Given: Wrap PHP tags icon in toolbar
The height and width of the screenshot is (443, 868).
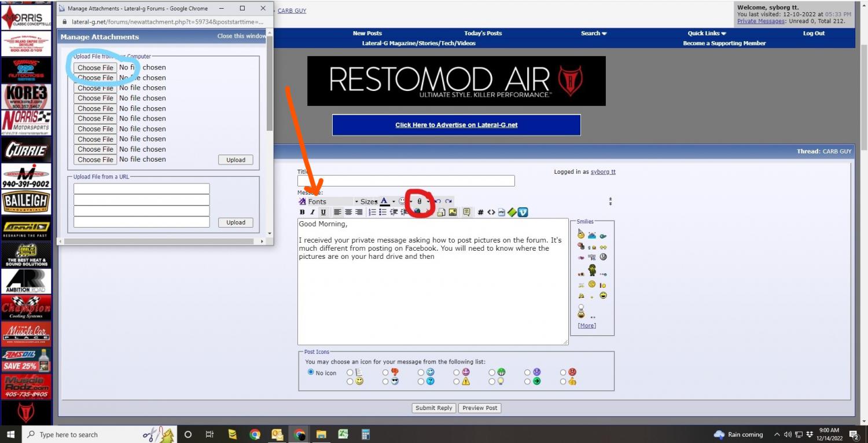Looking at the screenshot, I should [501, 213].
